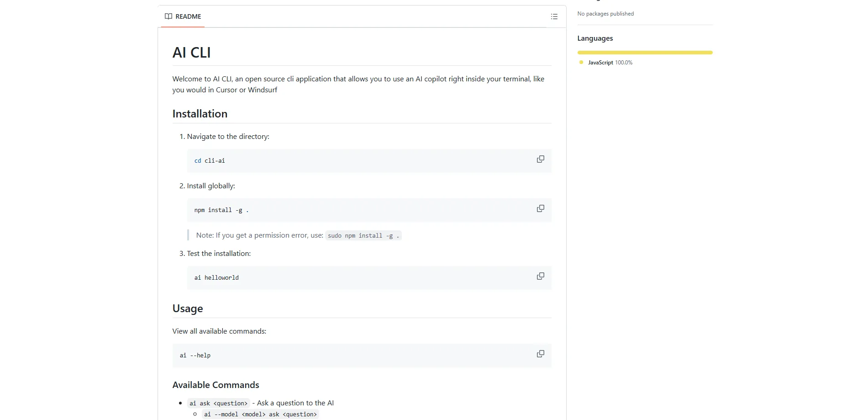Copy the 'cd cli-ai' command

click(540, 159)
